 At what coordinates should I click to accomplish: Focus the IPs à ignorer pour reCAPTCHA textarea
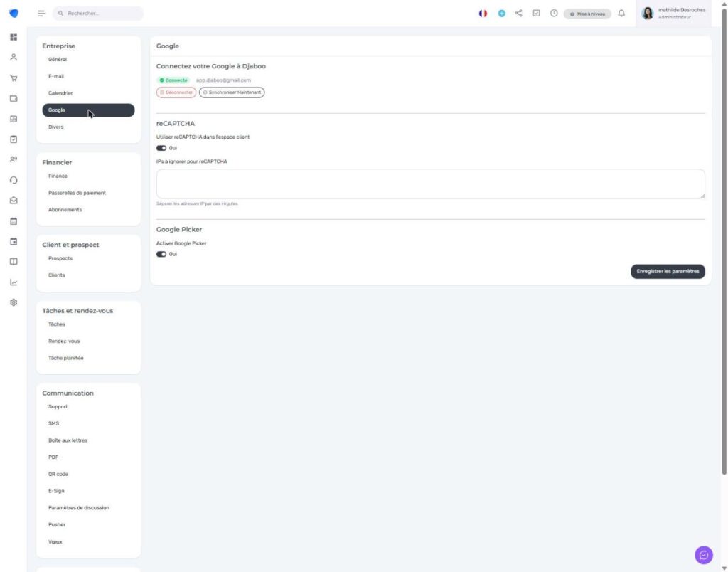point(430,184)
